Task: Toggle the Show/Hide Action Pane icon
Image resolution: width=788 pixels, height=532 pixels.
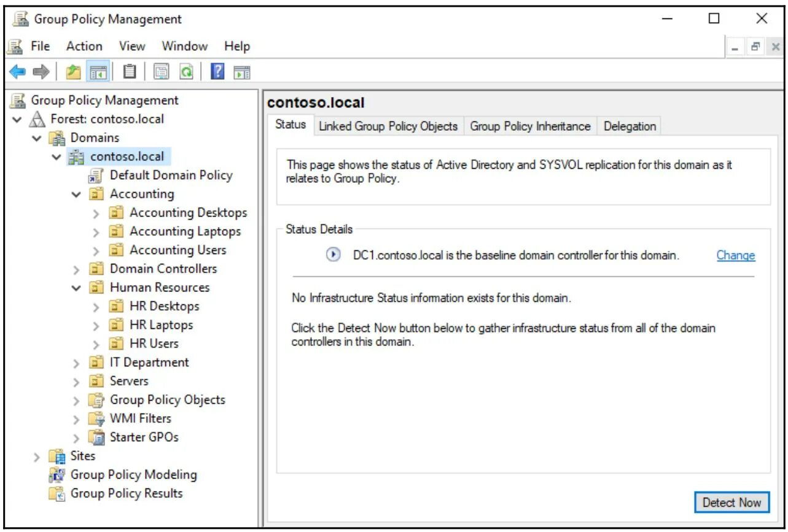Action: (x=241, y=72)
